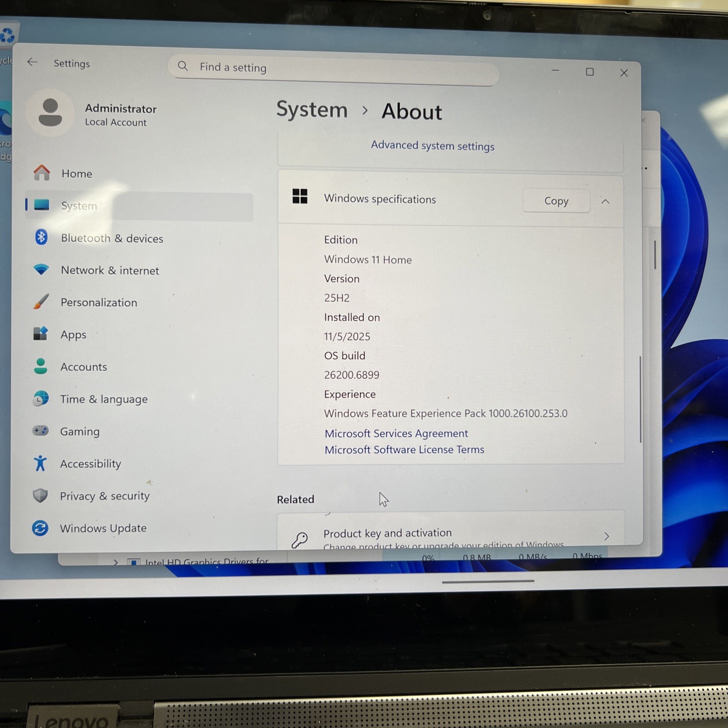Screen dimensions: 728x728
Task: Go back with the Settings back arrow
Action: (32, 62)
